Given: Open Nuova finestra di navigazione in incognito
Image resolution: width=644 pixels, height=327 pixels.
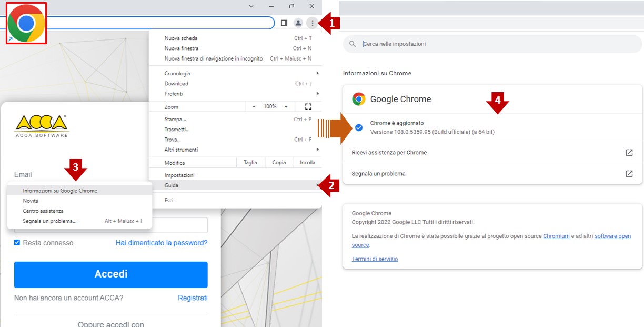Looking at the screenshot, I should coord(214,58).
